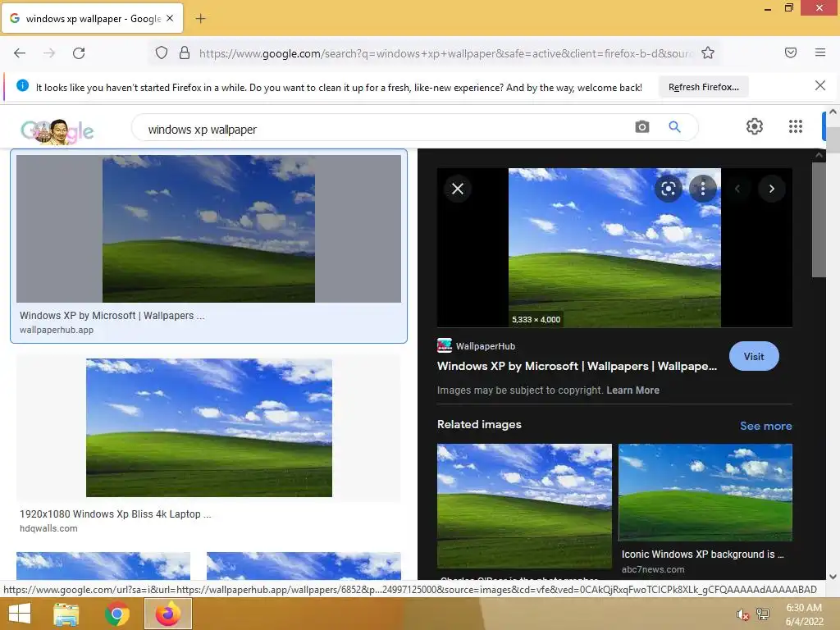
Task: Reload the current page
Action: pyautogui.click(x=79, y=53)
